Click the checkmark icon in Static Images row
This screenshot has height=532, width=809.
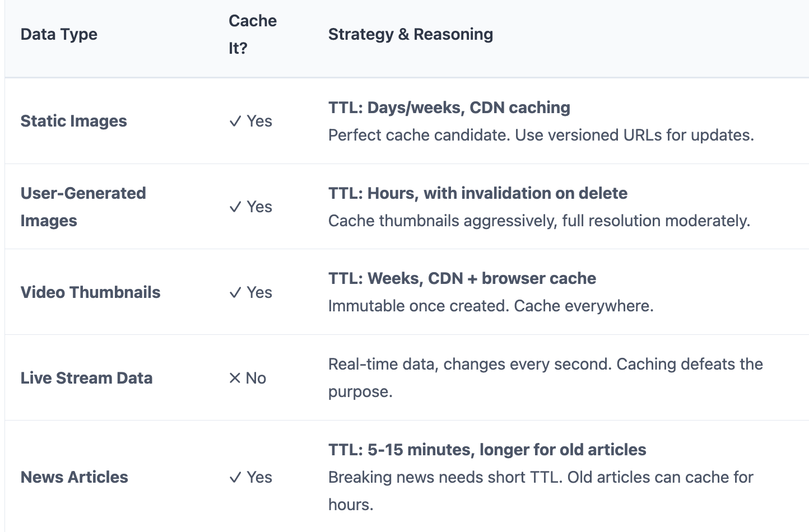pyautogui.click(x=235, y=122)
